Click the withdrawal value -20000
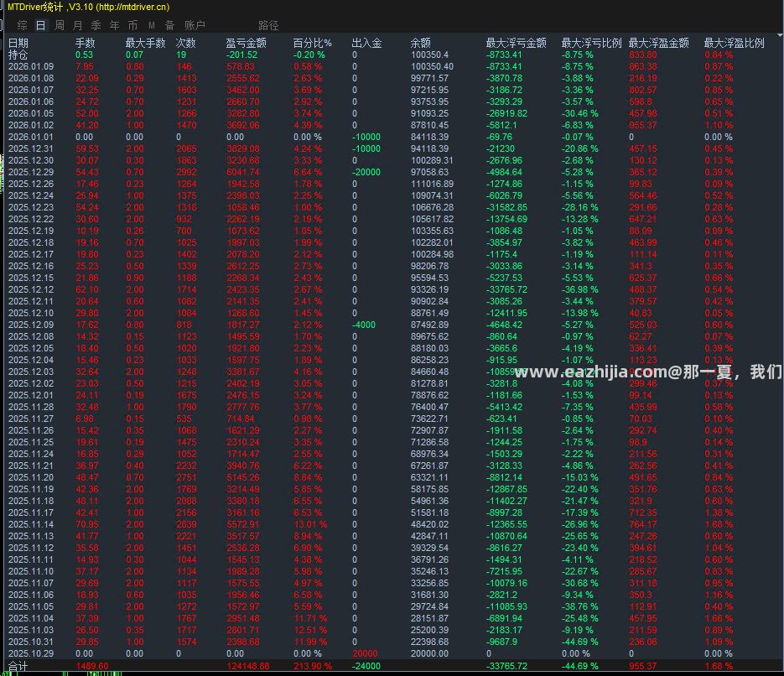The height and width of the screenshot is (676, 784). point(366,172)
